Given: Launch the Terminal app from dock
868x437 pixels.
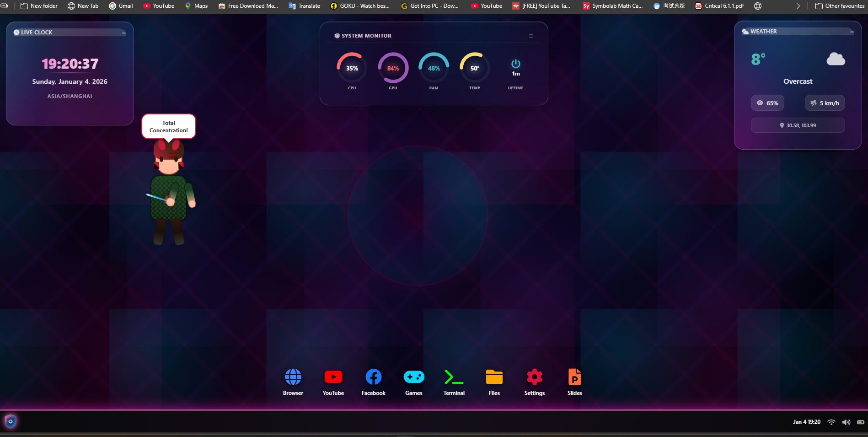Looking at the screenshot, I should click(454, 378).
